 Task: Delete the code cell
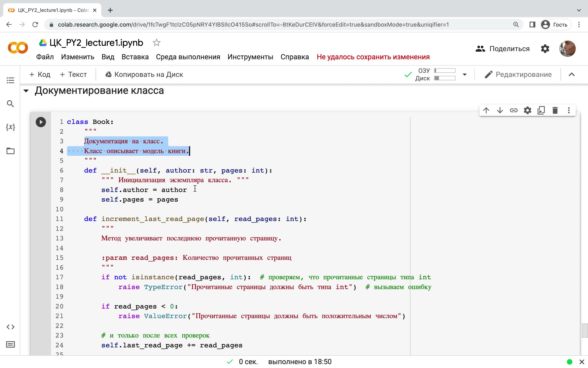555,110
